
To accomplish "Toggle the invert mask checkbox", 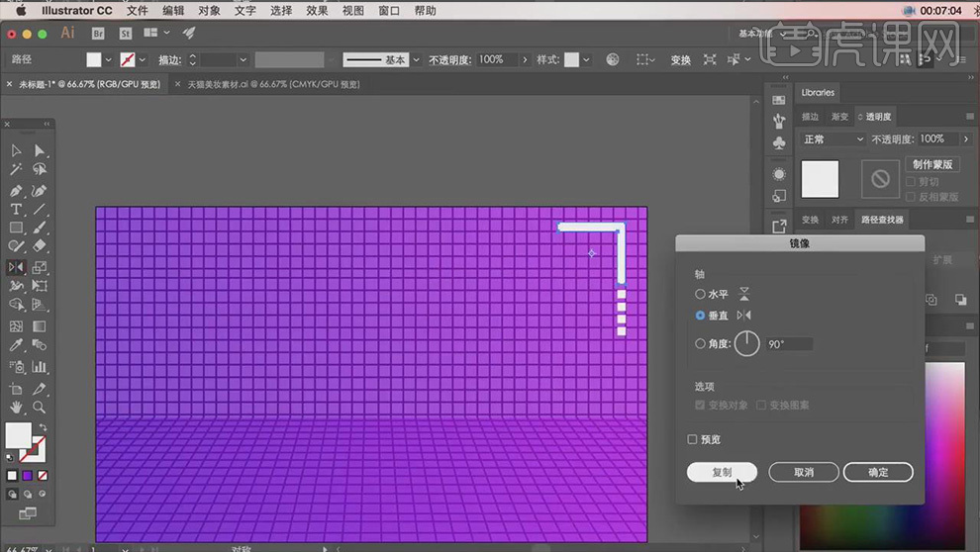I will 911,197.
